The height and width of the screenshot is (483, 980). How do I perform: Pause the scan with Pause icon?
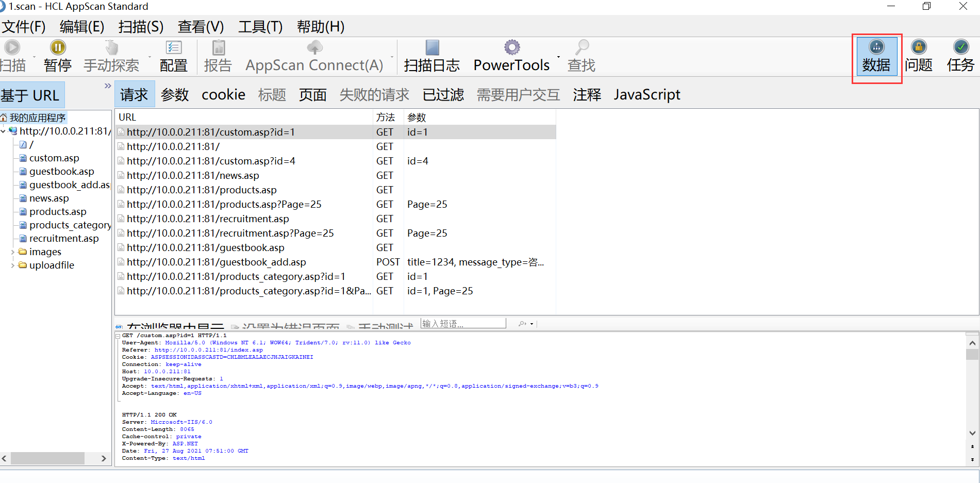tap(58, 47)
